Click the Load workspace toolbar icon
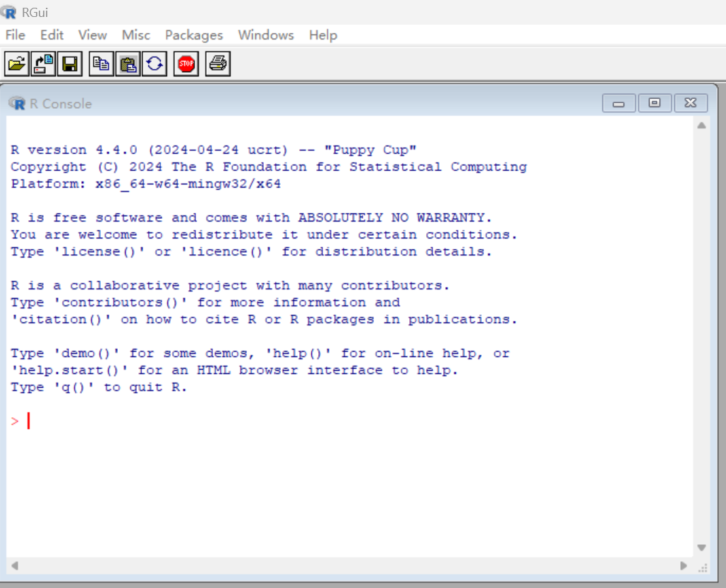Image resolution: width=726 pixels, height=588 pixels. pyautogui.click(x=43, y=64)
